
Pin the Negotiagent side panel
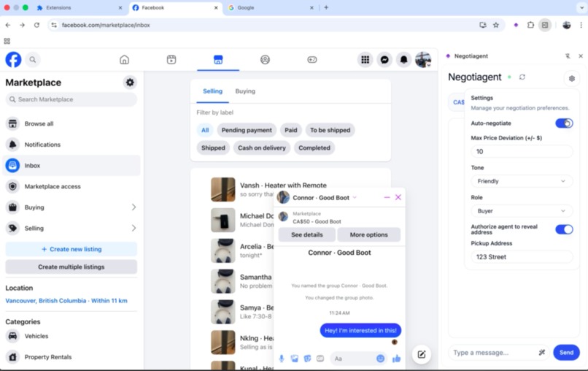pos(568,56)
